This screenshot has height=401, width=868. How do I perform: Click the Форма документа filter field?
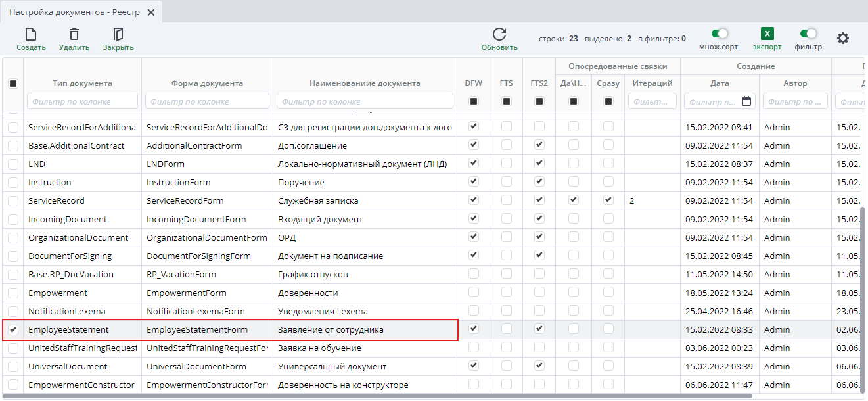[x=207, y=101]
